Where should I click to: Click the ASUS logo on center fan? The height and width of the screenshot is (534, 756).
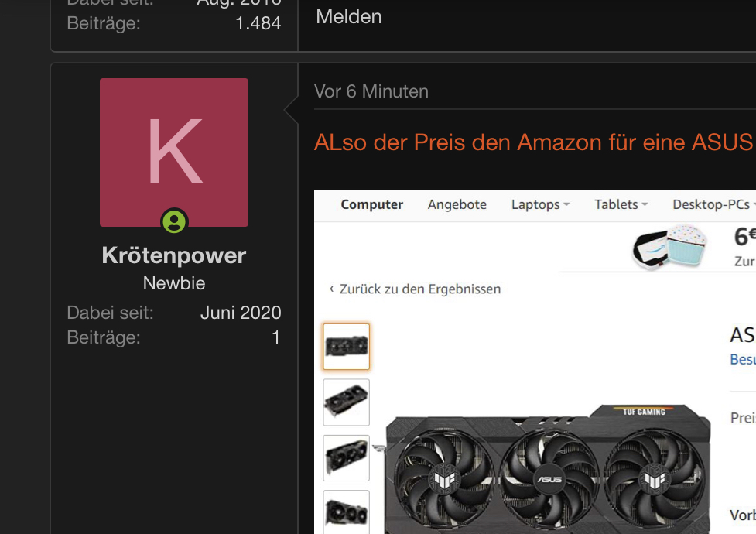coord(549,479)
